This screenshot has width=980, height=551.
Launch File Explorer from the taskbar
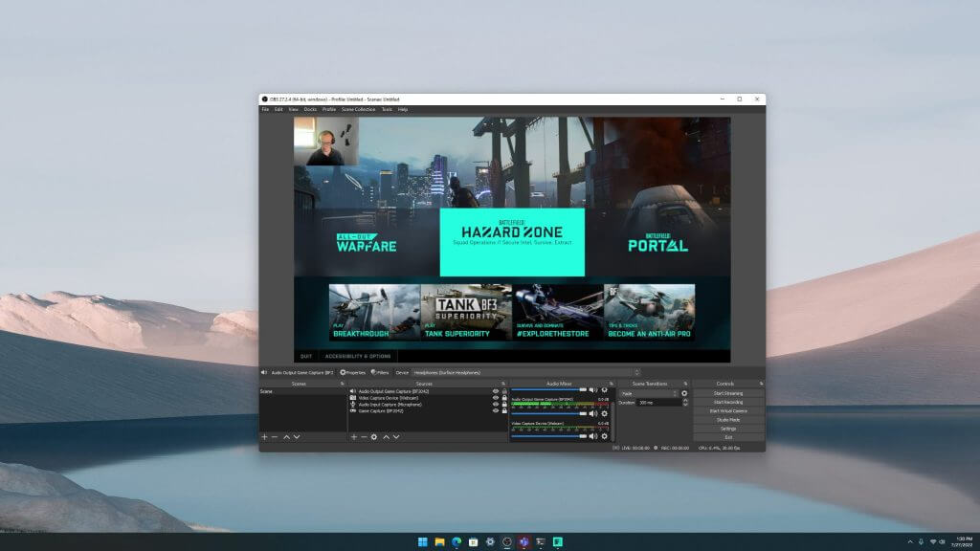click(x=439, y=541)
